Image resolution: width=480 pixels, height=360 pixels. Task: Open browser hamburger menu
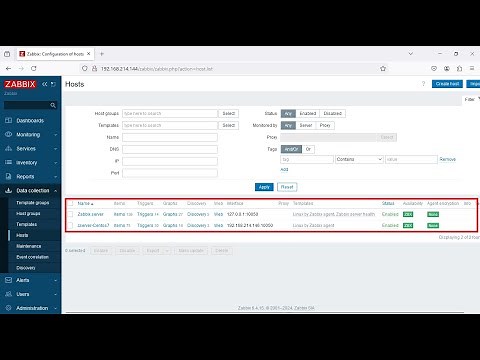click(x=472, y=68)
